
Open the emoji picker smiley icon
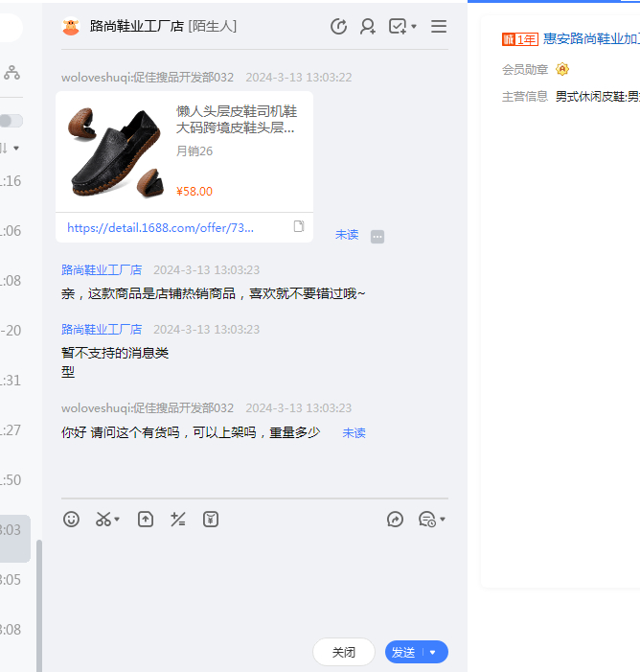pos(71,520)
